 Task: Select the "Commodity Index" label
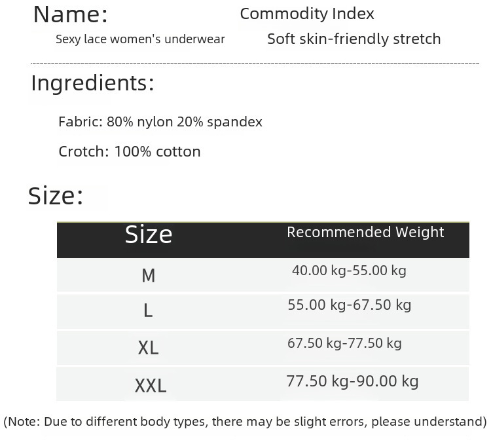point(307,14)
